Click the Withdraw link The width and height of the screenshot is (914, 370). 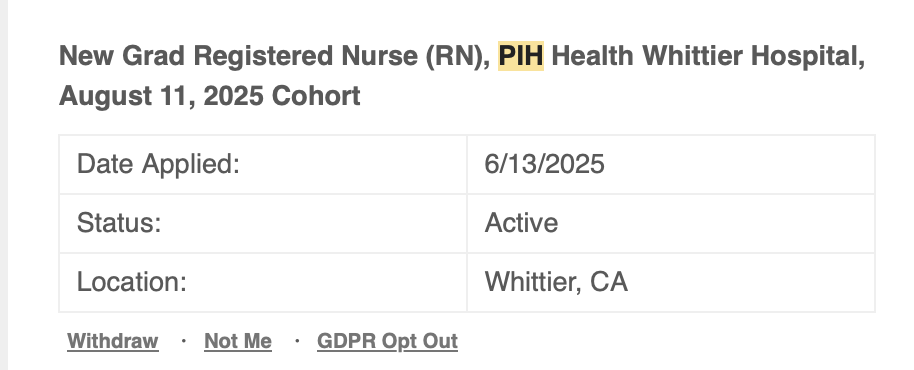tap(113, 341)
